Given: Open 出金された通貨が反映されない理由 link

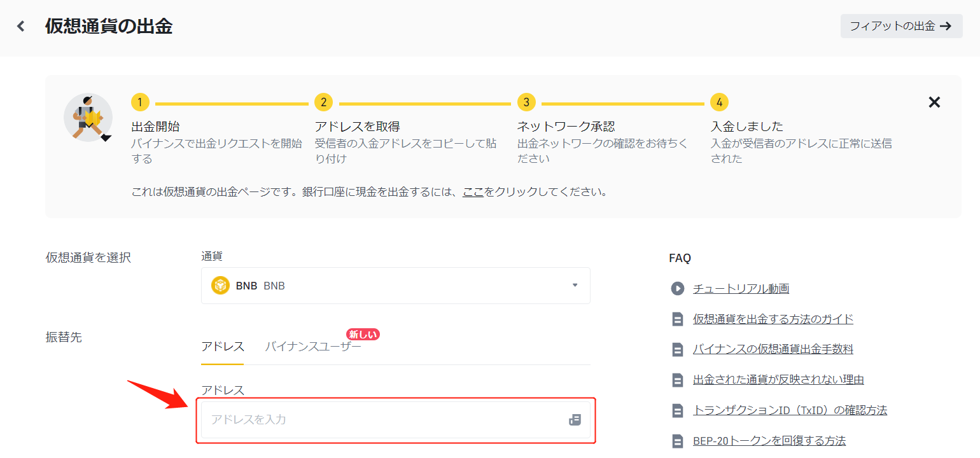Looking at the screenshot, I should coord(778,380).
